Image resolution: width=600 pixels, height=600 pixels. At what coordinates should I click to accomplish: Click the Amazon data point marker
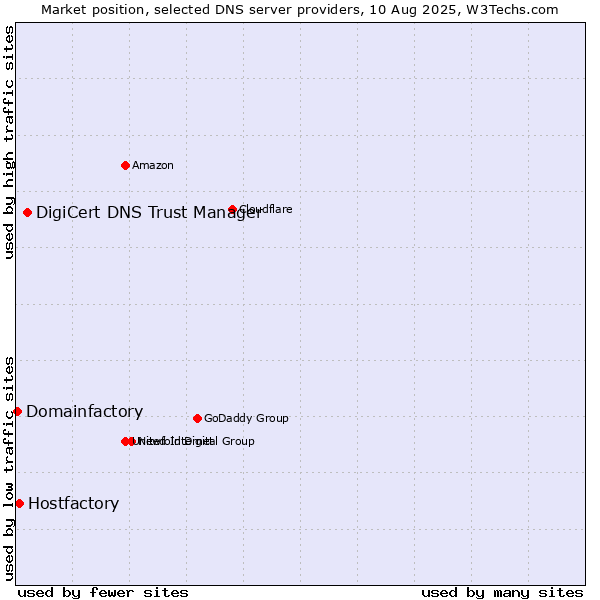coord(125,165)
